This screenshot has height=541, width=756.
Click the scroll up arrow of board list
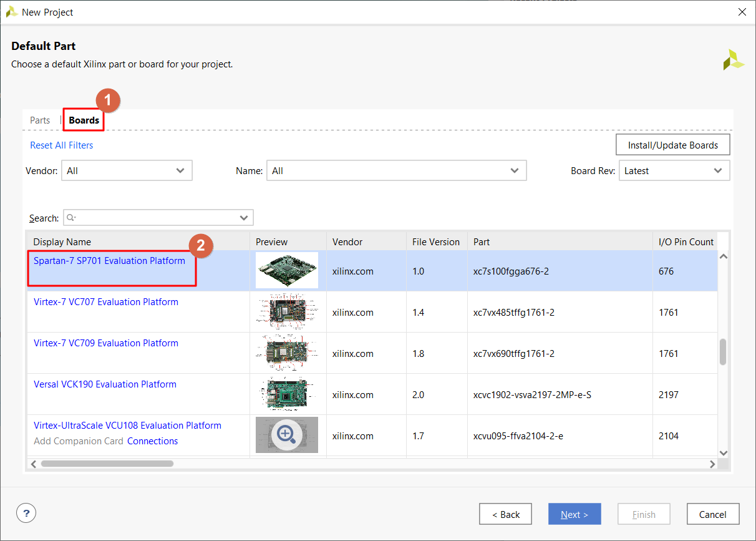[723, 256]
